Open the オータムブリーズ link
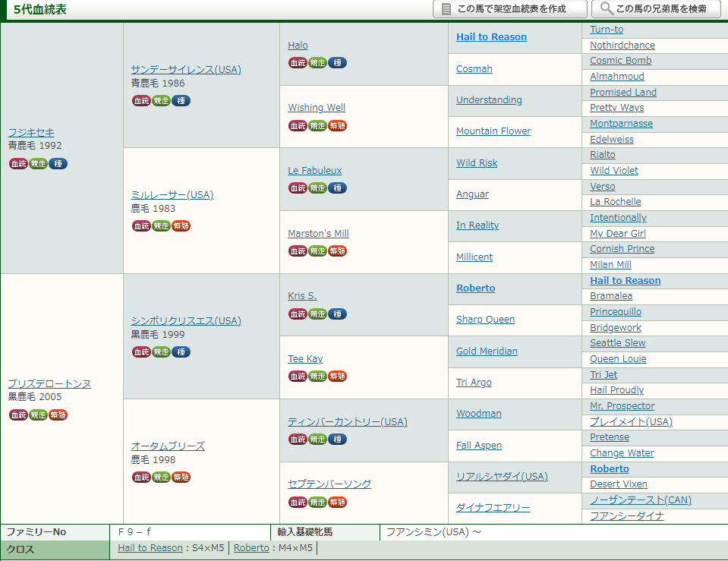 pyautogui.click(x=168, y=446)
